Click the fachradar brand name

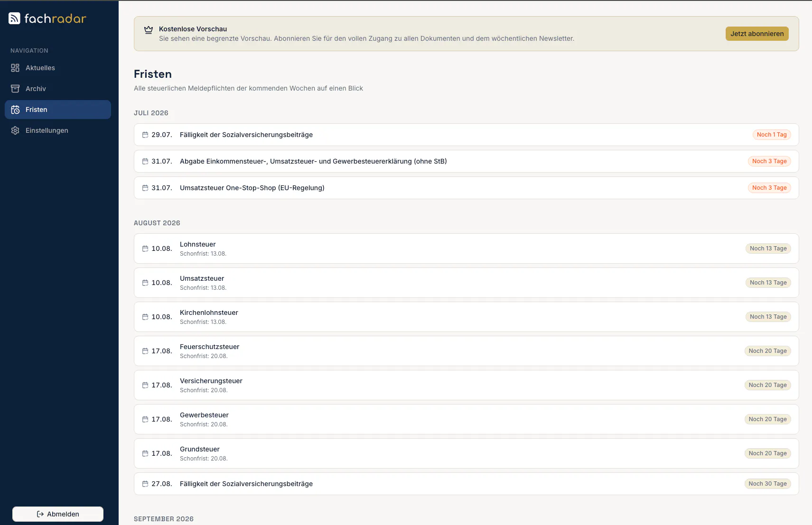[x=56, y=18]
